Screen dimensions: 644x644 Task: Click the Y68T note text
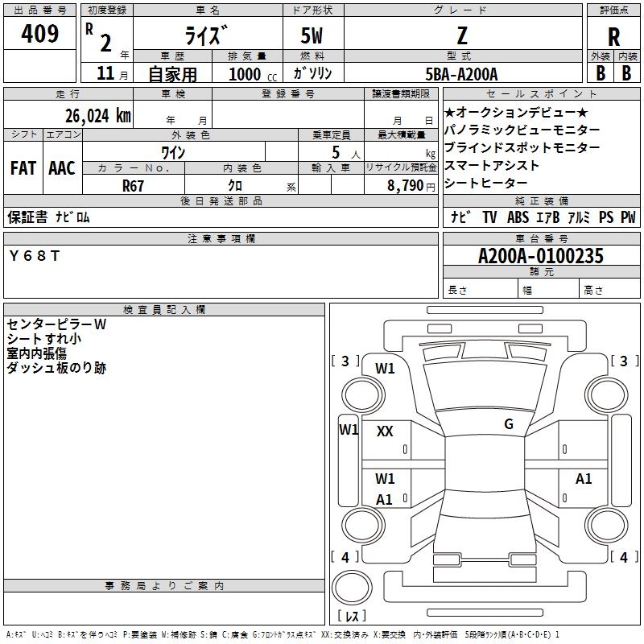point(35,256)
